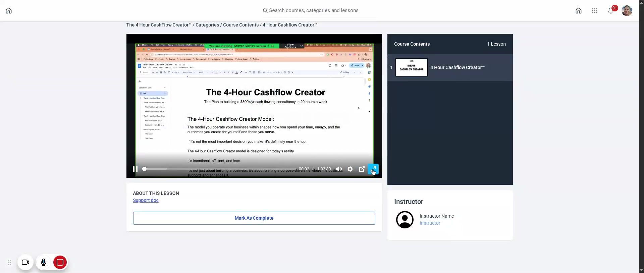644x273 pixels.
Task: Open the home icon beside the apps grid
Action: (579, 11)
